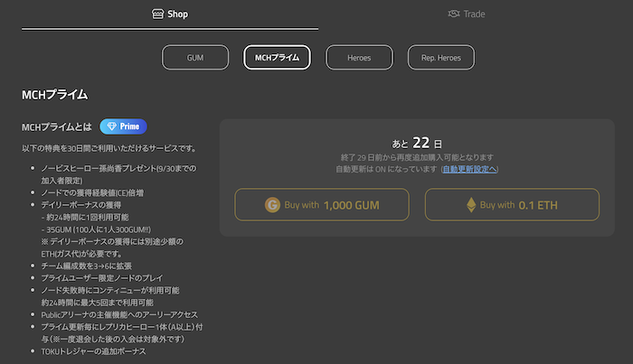Click the GUM coin icon
The height and width of the screenshot is (364, 633).
(272, 205)
